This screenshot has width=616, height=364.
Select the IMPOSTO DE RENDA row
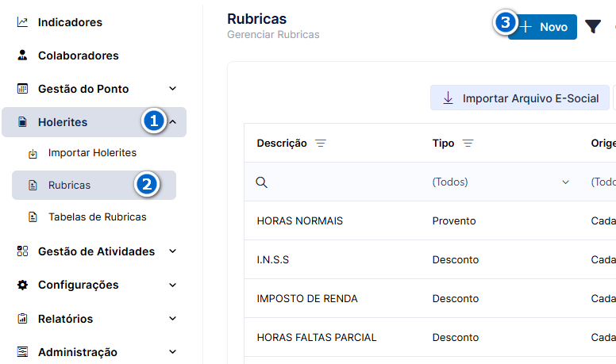coord(430,298)
